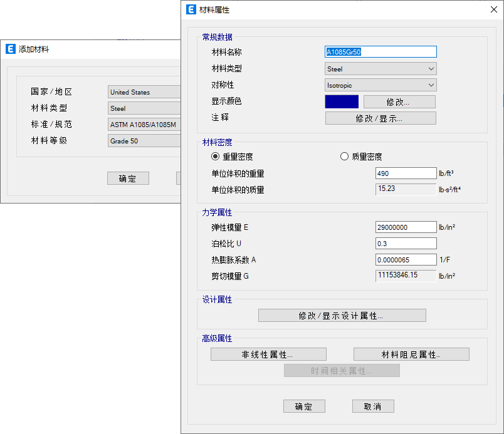Click the 高级属性 group heading
This screenshot has height=434, width=504.
pyautogui.click(x=217, y=338)
